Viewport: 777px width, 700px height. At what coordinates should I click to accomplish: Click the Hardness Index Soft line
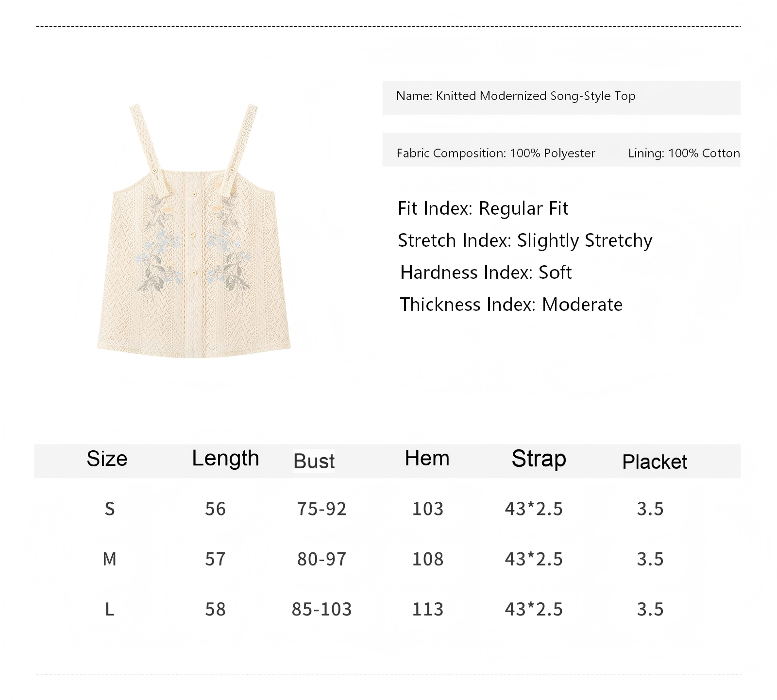pos(486,273)
